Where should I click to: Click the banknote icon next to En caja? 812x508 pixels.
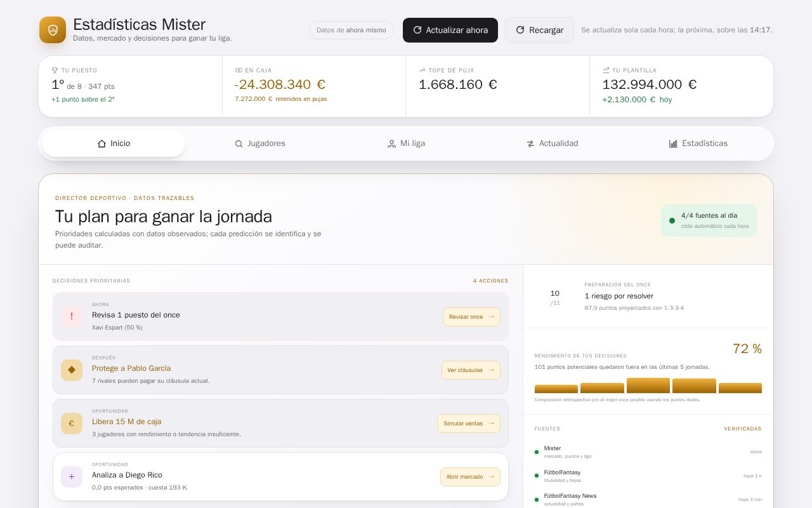click(x=239, y=70)
